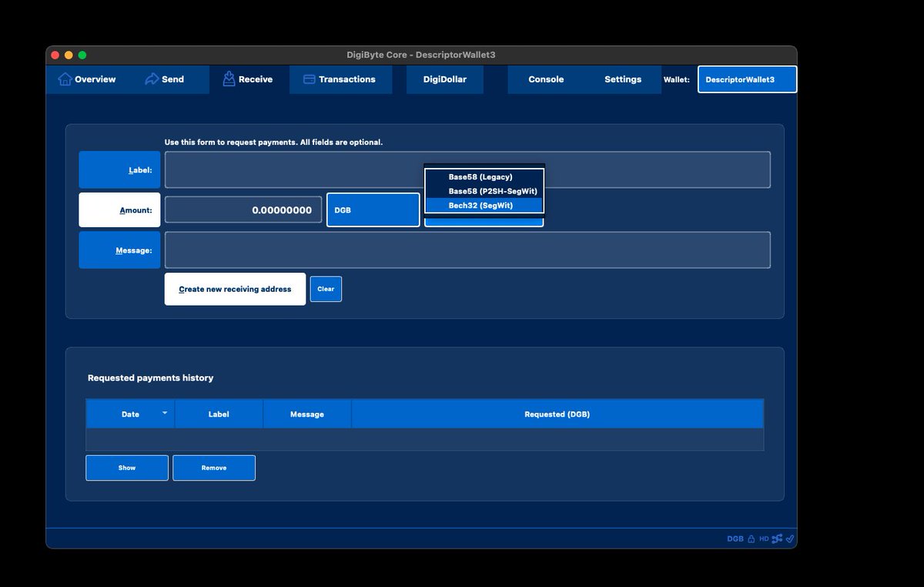This screenshot has width=924, height=587.
Task: Open the Settings menu
Action: click(x=622, y=79)
